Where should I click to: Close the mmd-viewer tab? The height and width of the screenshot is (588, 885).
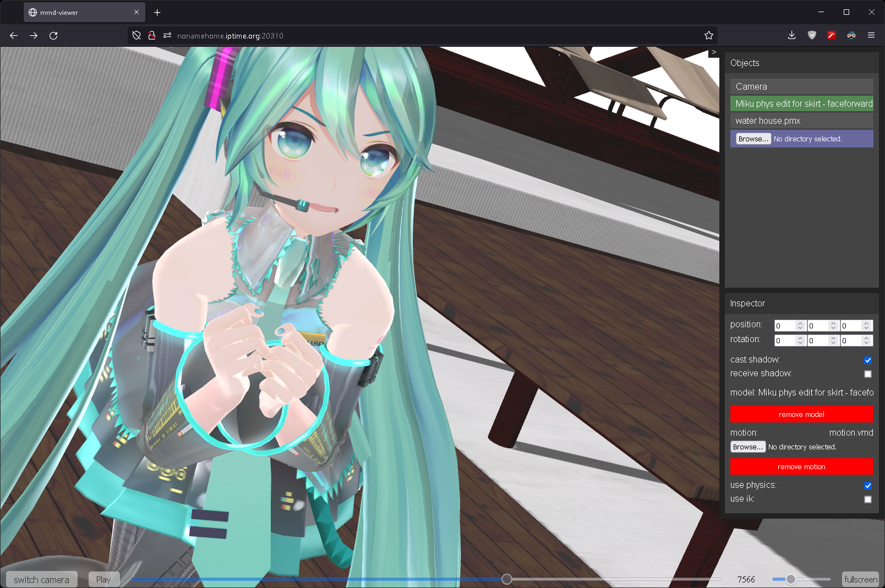(136, 12)
